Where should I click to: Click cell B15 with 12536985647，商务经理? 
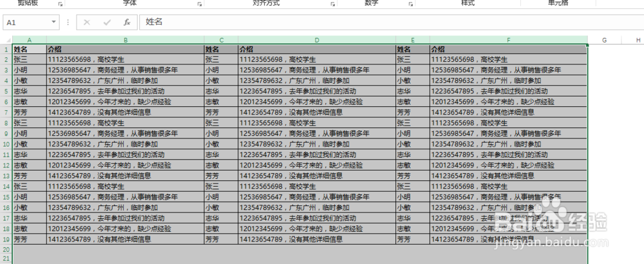click(x=126, y=197)
